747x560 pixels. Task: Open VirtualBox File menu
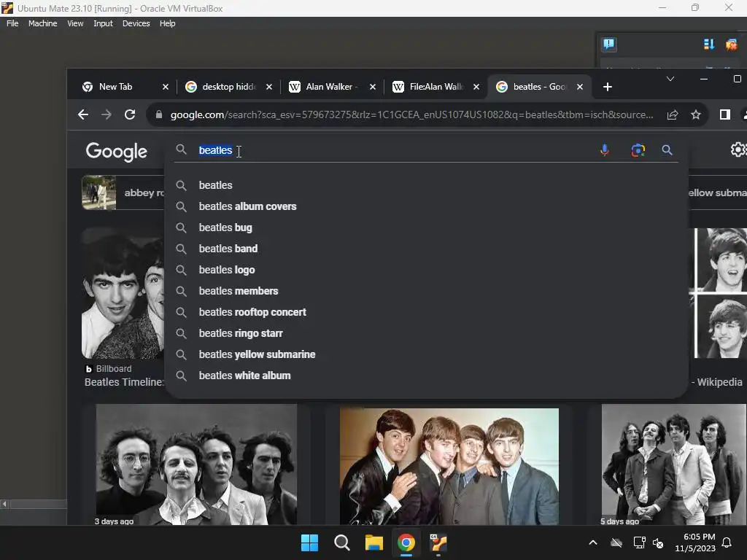coord(12,23)
